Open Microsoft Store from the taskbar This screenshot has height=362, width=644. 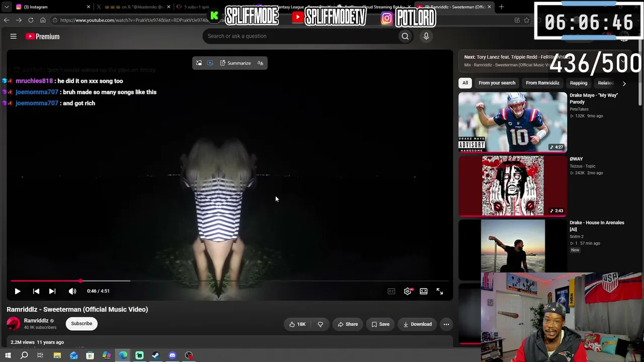[x=90, y=355]
